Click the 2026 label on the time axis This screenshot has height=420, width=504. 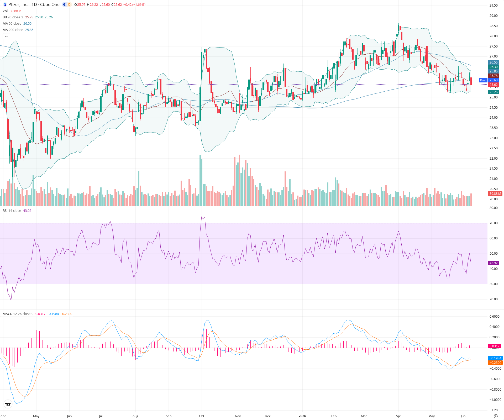point(302,416)
